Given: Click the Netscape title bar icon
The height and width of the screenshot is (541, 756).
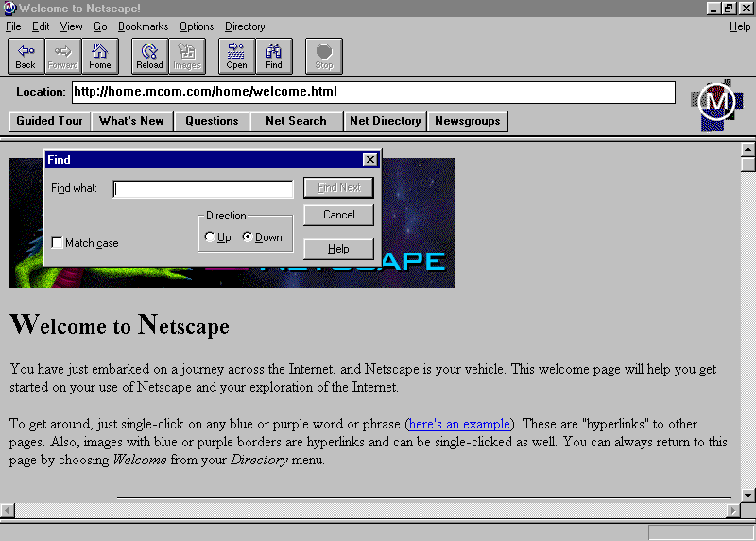Looking at the screenshot, I should (9, 8).
